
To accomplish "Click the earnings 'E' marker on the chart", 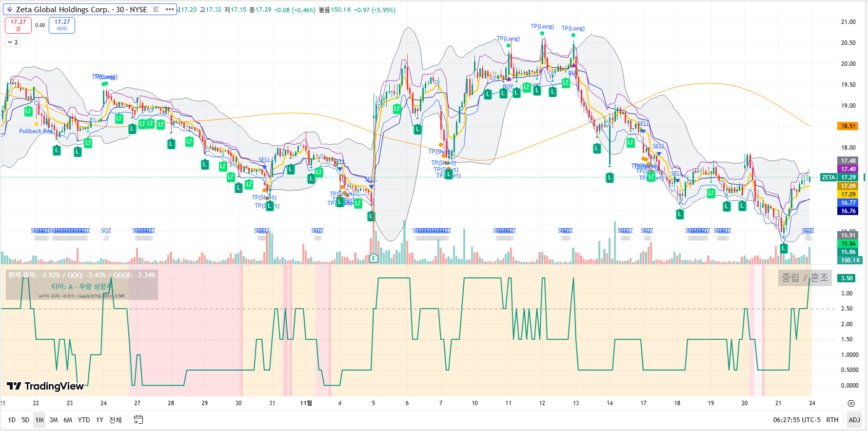I will pos(374,258).
